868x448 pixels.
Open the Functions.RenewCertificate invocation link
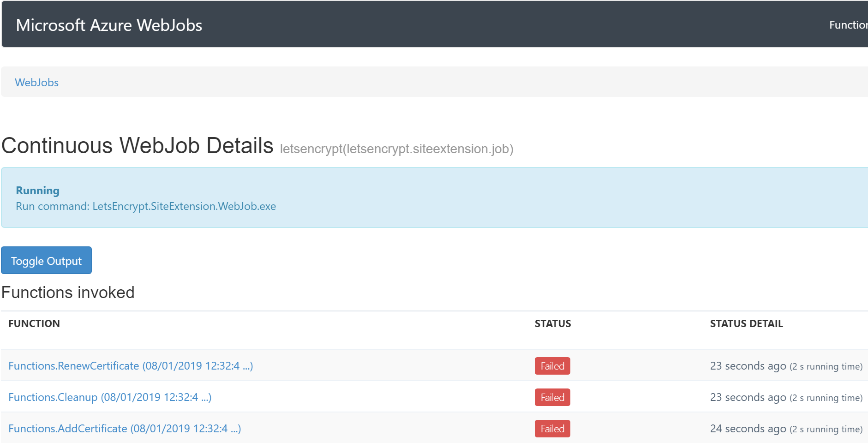(131, 366)
